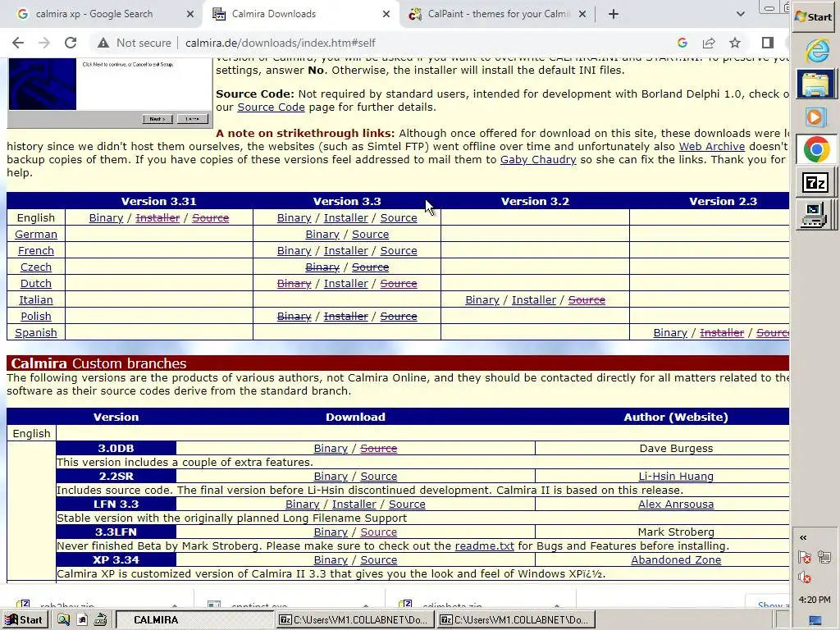Follow the Web Archive link
Screen dimensions: 840x630
tap(712, 146)
